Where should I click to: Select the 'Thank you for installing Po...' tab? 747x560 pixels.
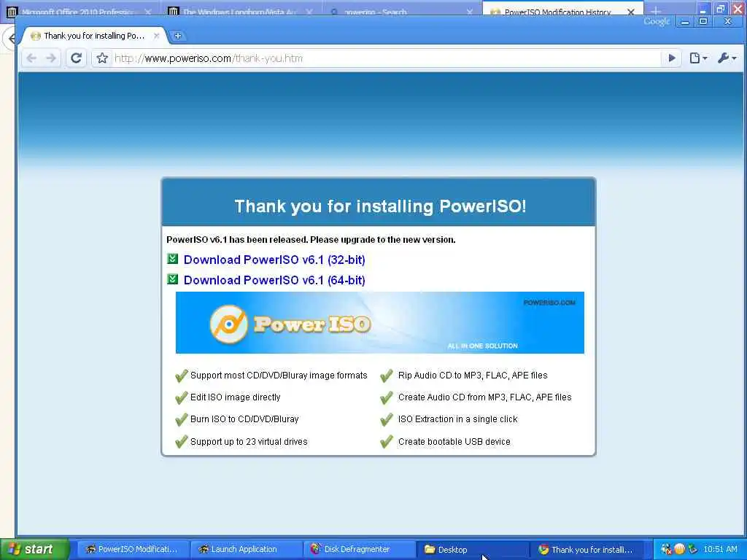(x=93, y=36)
